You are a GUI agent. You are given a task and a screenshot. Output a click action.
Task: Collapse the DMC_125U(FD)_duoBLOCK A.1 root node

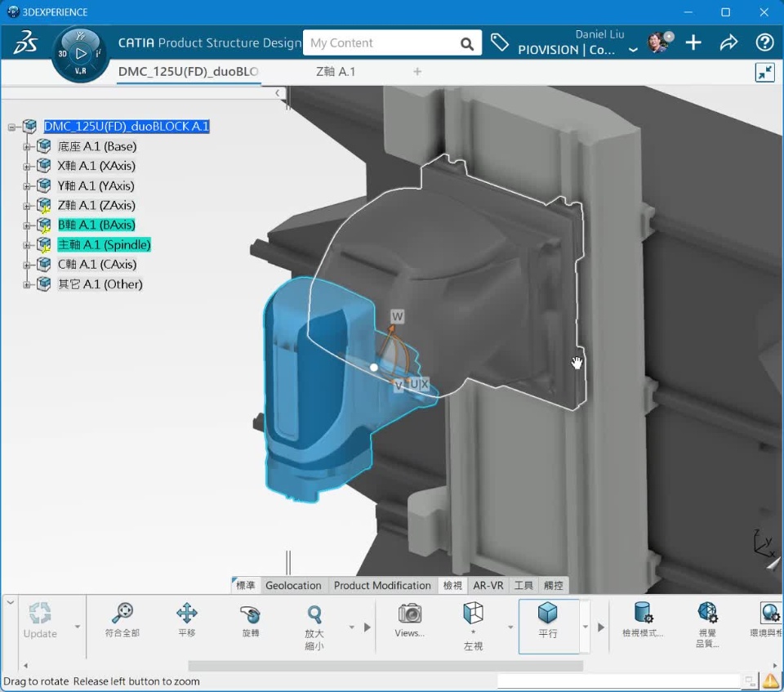[x=11, y=127]
